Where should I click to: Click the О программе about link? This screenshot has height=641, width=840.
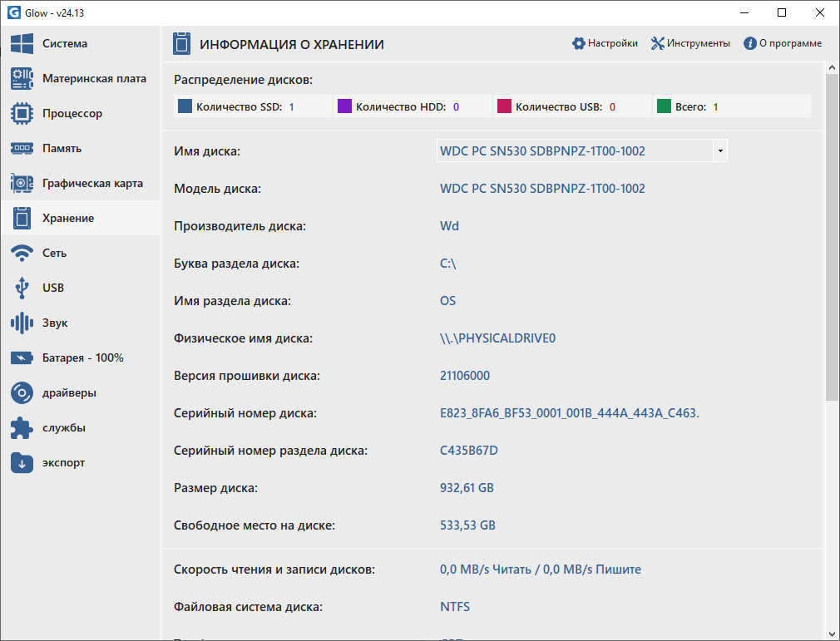783,43
